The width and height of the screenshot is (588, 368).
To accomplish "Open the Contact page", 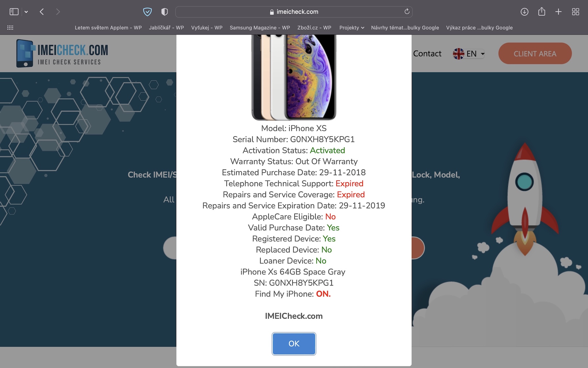I will [427, 54].
